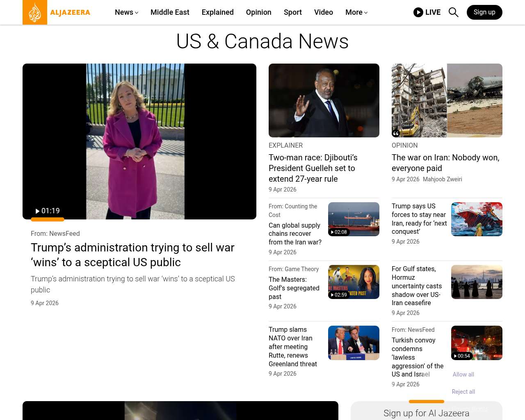Image resolution: width=525 pixels, height=420 pixels.
Task: Click the Trump and Rutte thumbnail
Action: [354, 343]
